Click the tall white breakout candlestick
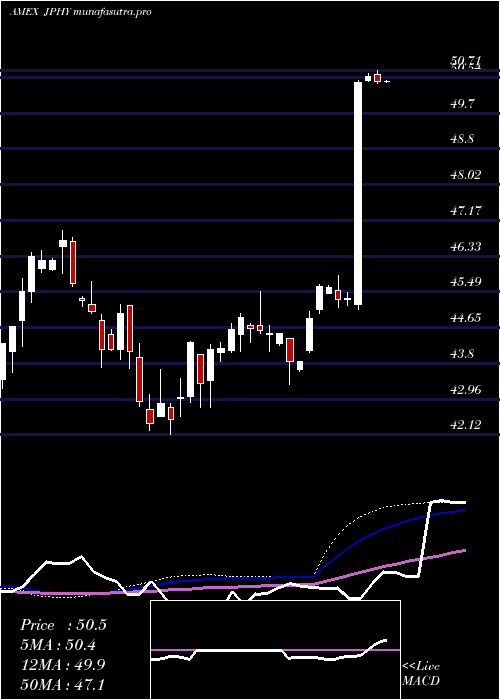The width and height of the screenshot is (500, 700). [358, 193]
